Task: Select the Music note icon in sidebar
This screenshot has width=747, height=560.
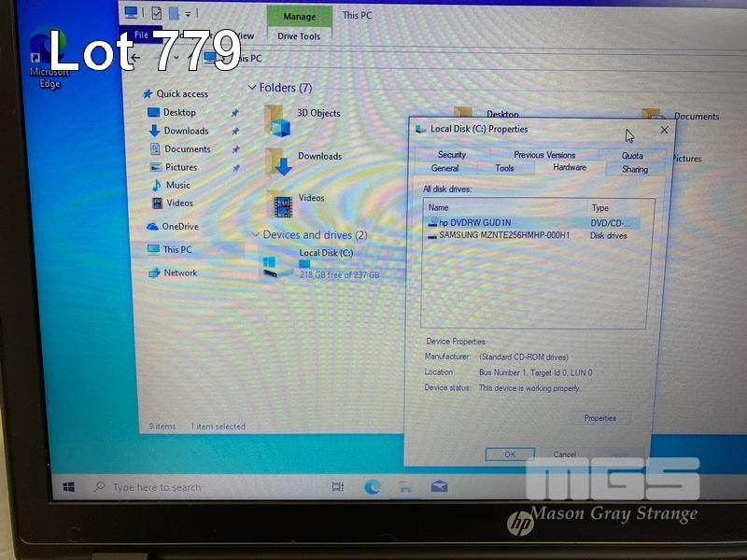Action: coord(156,185)
